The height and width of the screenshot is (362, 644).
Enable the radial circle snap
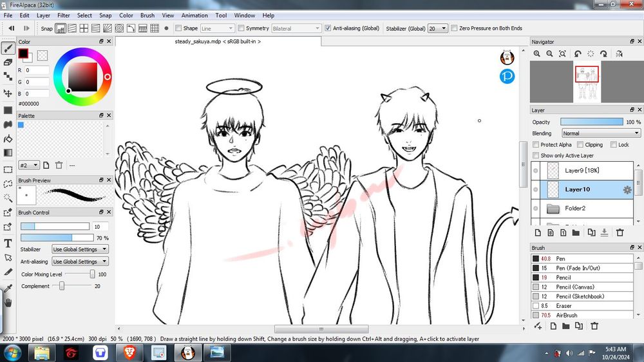(x=119, y=28)
